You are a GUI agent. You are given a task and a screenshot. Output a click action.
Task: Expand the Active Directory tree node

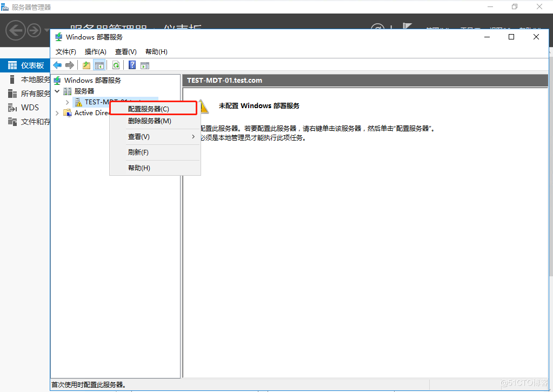[57, 113]
